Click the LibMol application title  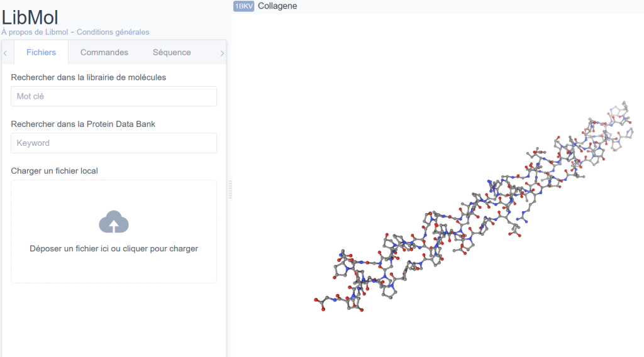30,18
